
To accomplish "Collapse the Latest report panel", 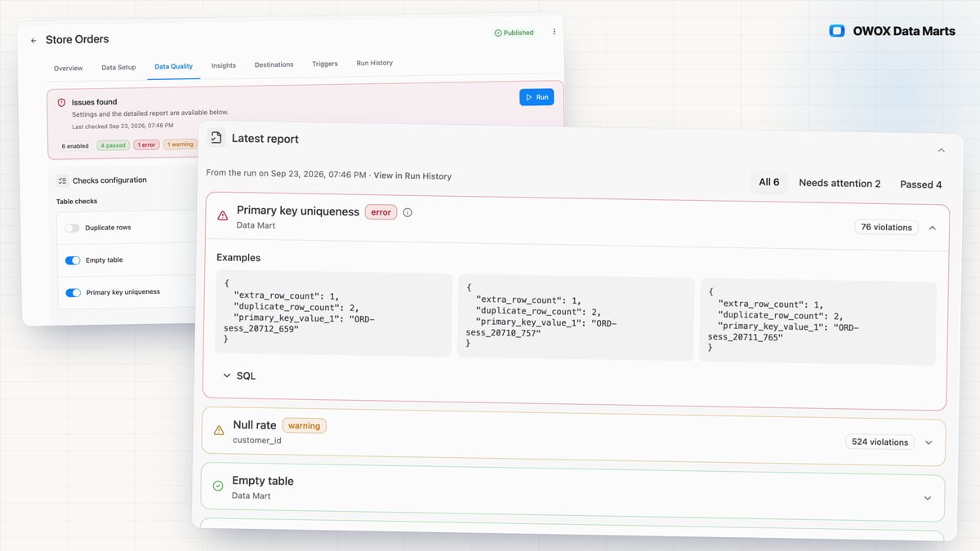I will pyautogui.click(x=941, y=150).
